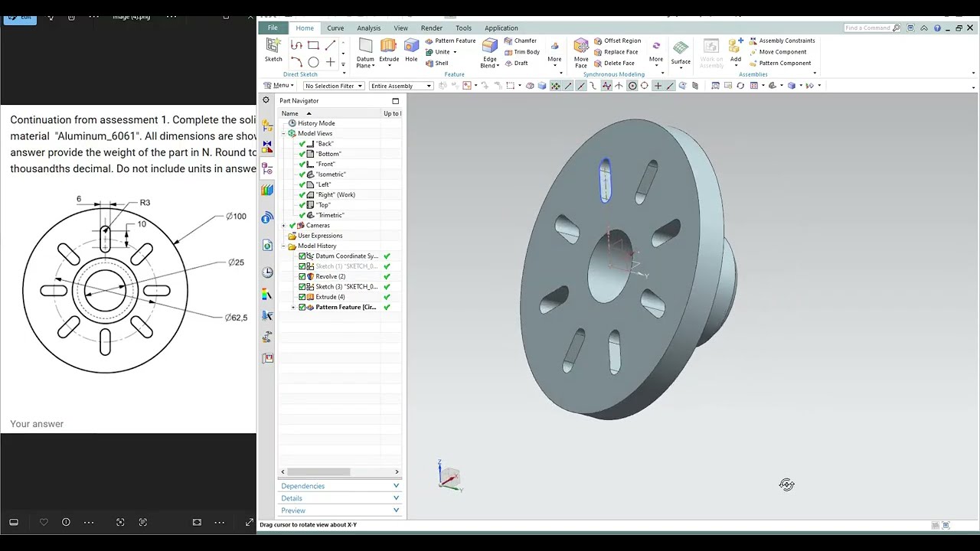980x551 pixels.
Task: Expand the Preview panel
Action: pyautogui.click(x=339, y=510)
